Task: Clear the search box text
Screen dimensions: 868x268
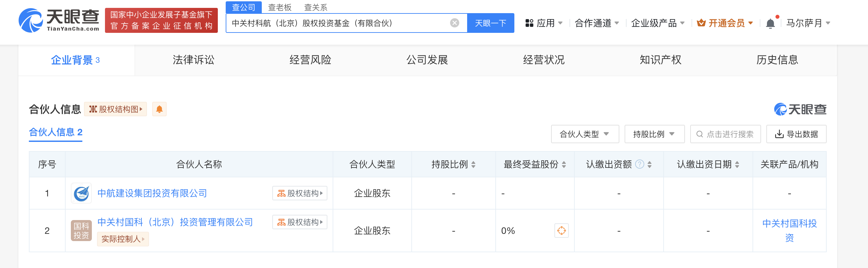Action: [x=454, y=23]
